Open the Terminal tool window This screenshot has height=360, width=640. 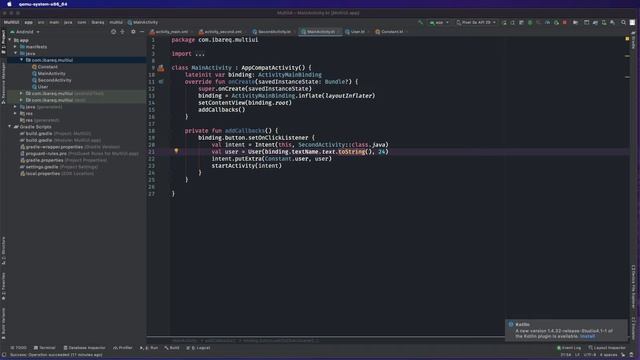44,348
